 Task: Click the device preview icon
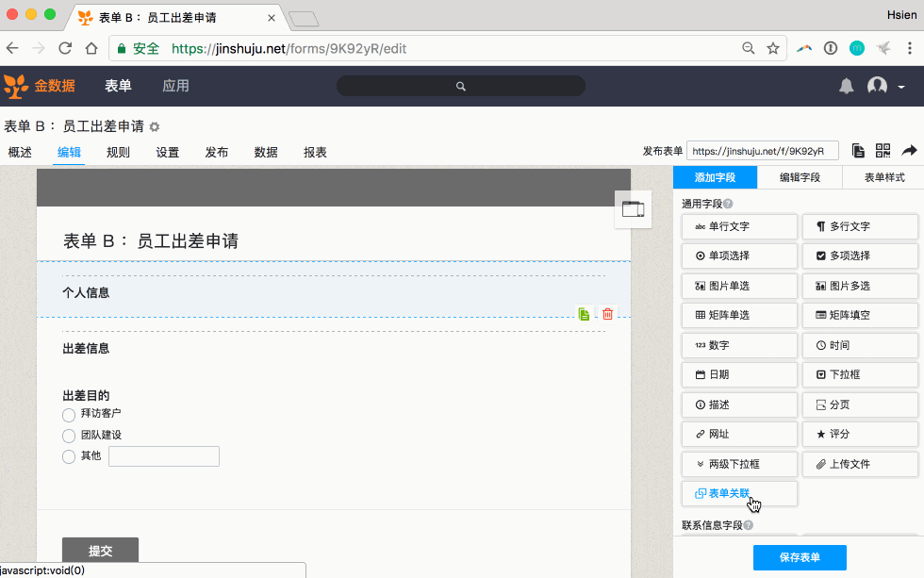(632, 209)
